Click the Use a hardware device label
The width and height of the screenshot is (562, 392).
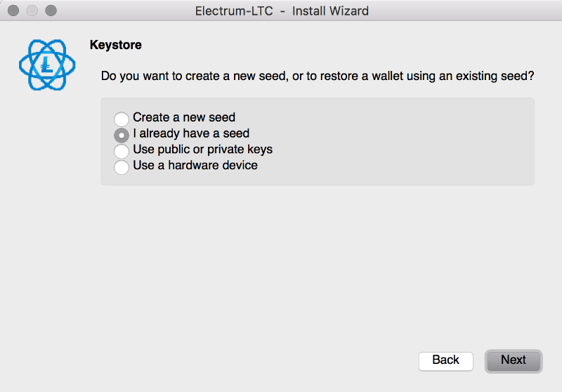[x=195, y=166]
